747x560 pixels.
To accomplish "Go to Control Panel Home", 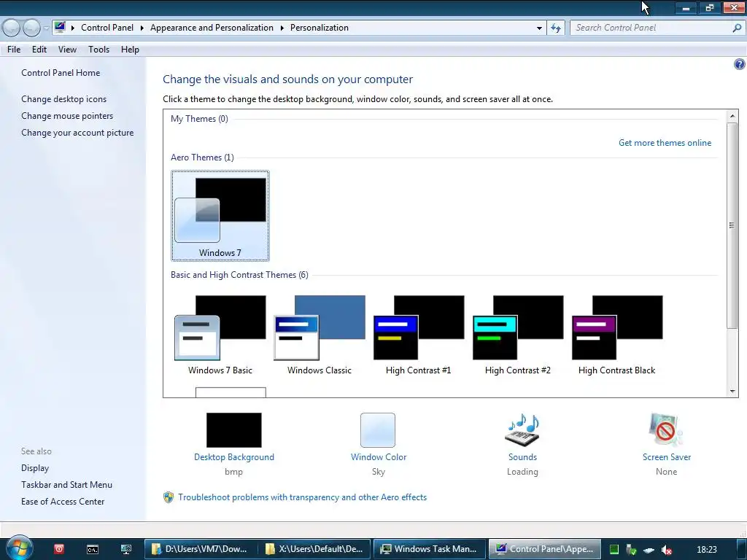I will pos(61,73).
